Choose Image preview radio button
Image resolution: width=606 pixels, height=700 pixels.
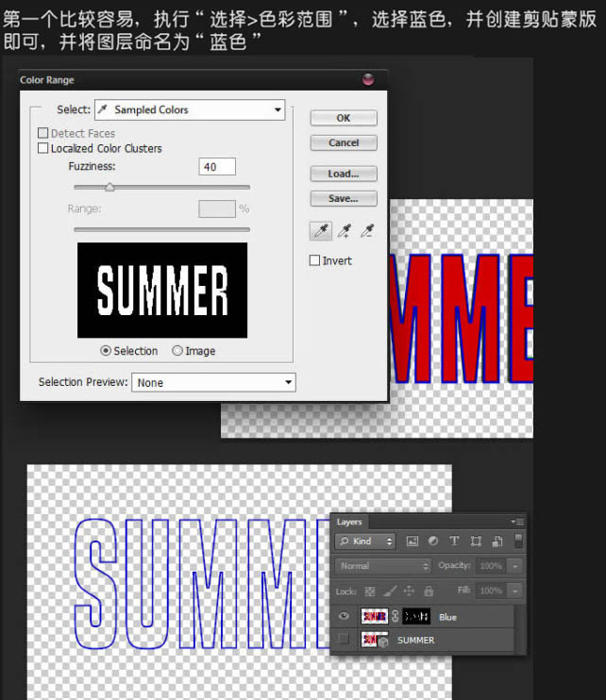[x=177, y=351]
